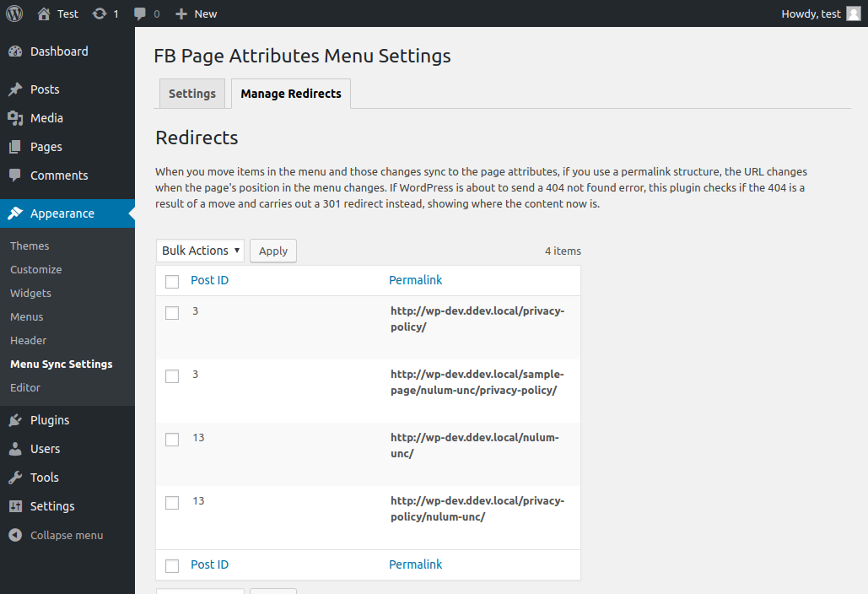This screenshot has height=594, width=868.
Task: Click New in the admin bar
Action: coord(205,13)
